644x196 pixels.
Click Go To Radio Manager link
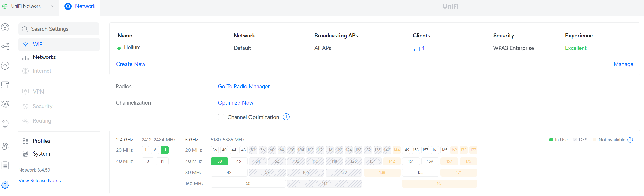point(244,86)
